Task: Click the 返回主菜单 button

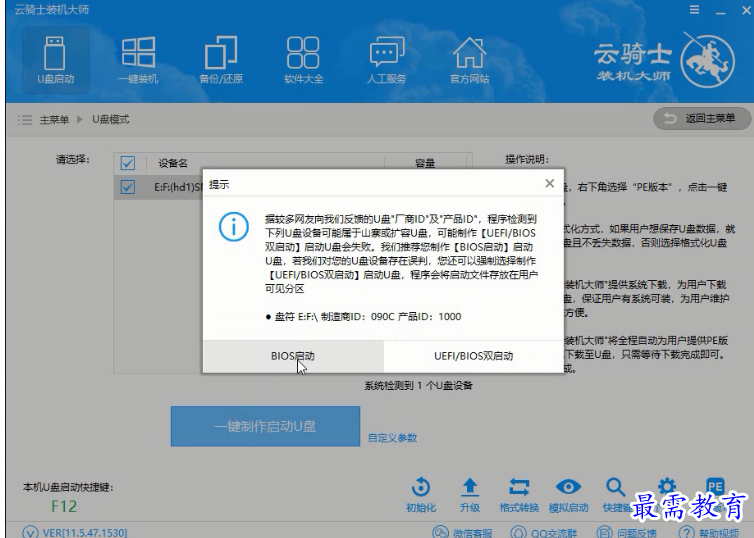Action: coord(702,118)
